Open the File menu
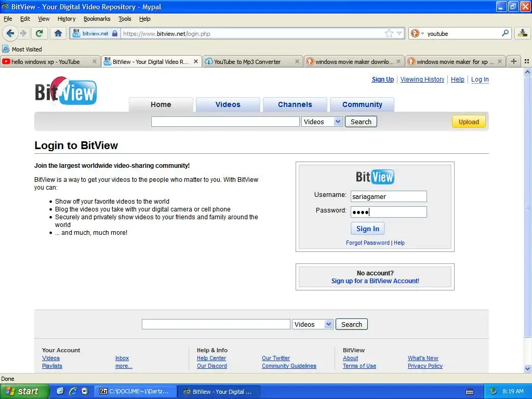Viewport: 532px width, 399px height. [x=7, y=19]
